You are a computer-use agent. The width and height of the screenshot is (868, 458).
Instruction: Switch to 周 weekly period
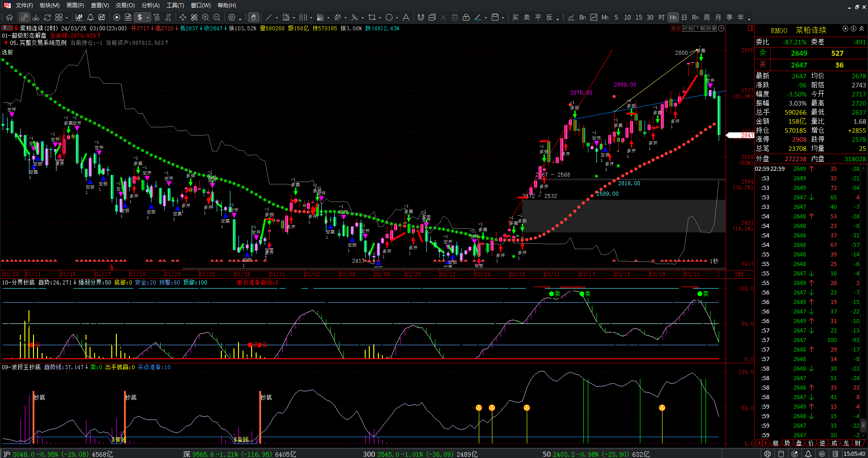click(x=707, y=17)
